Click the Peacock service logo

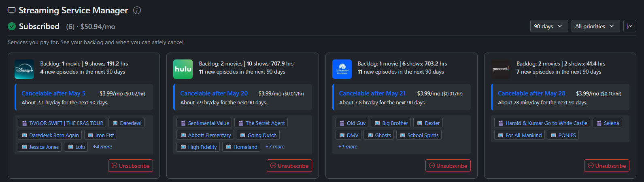[501, 69]
